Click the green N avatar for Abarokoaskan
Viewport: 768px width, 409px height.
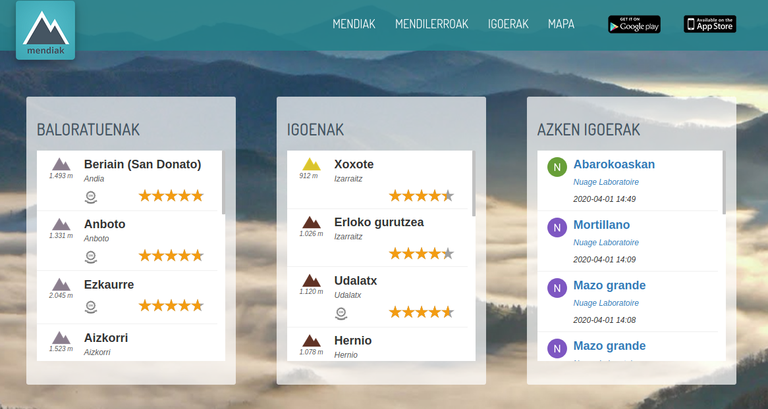(x=557, y=167)
